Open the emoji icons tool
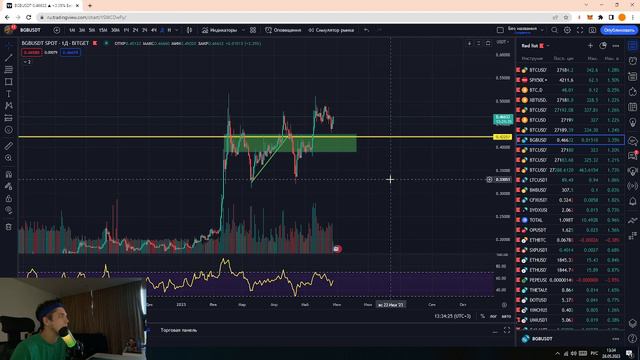Viewport: 640px width, 360px height. tap(9, 130)
